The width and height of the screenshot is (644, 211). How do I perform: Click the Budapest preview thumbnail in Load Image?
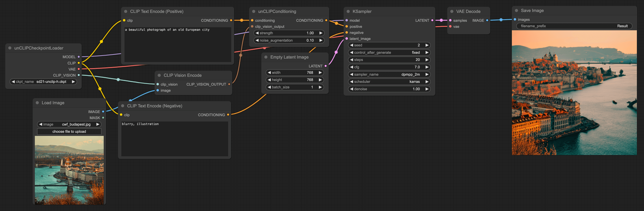point(69,170)
